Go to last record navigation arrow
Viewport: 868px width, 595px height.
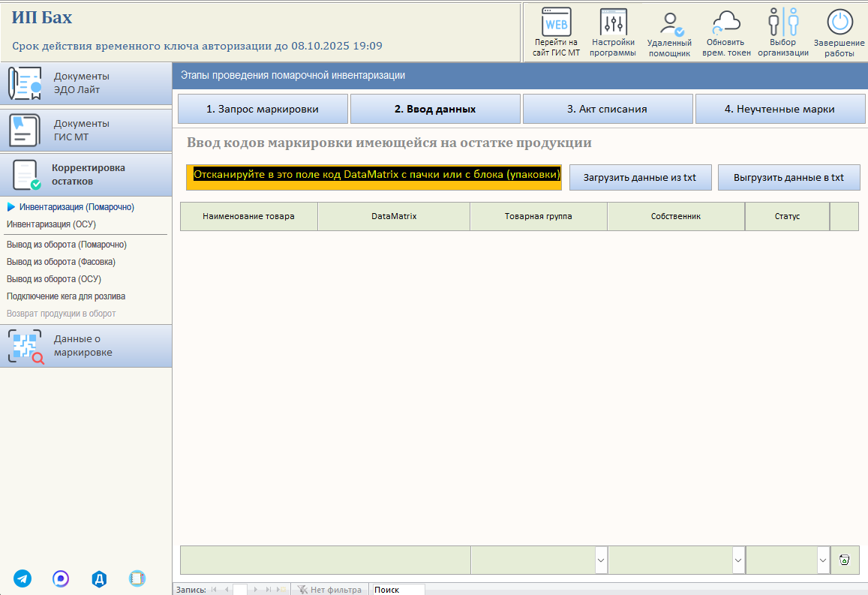click(269, 590)
